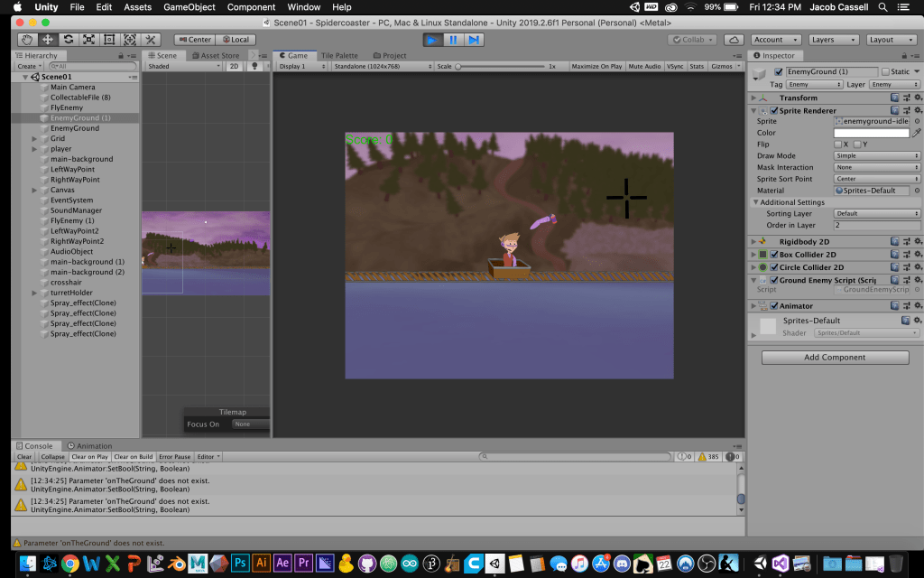
Task: Select the Scale tool
Action: click(88, 40)
